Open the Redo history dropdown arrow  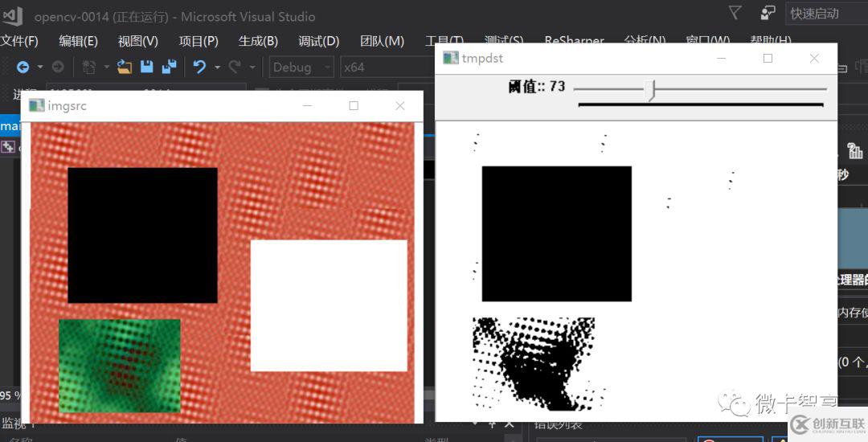tap(252, 67)
